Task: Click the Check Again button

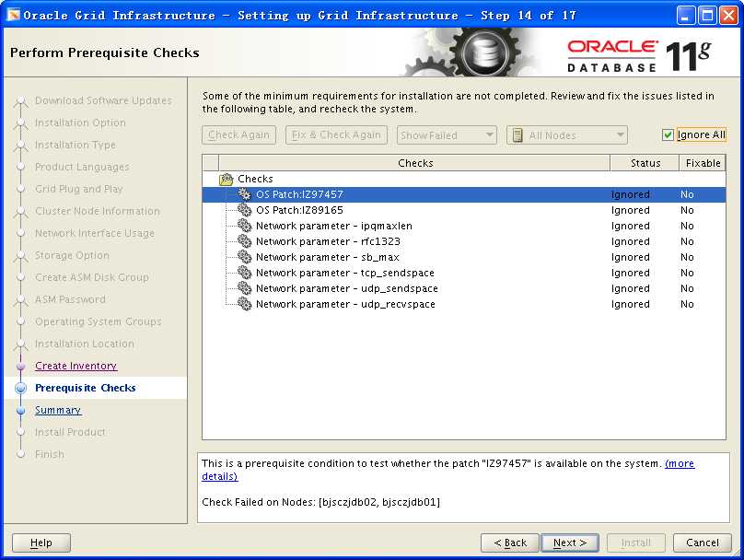Action: [238, 135]
